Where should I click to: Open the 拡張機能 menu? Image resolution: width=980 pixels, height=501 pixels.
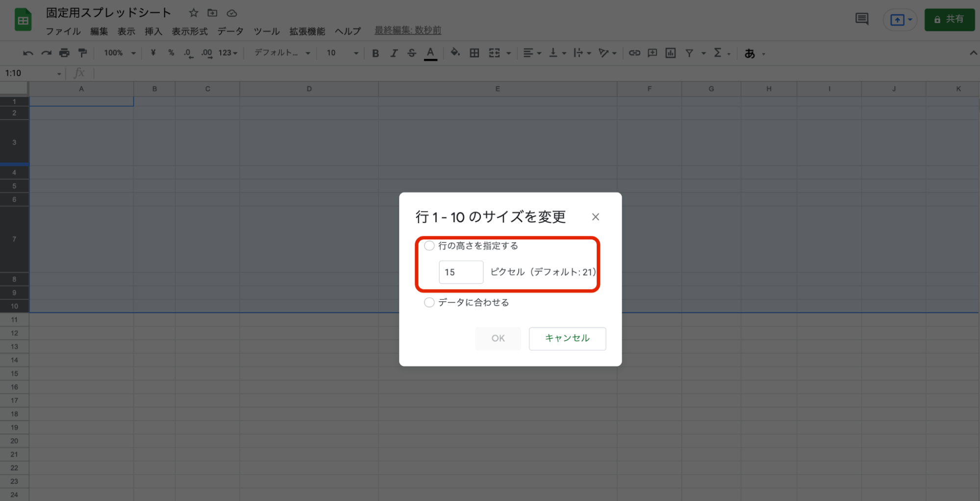coord(307,31)
